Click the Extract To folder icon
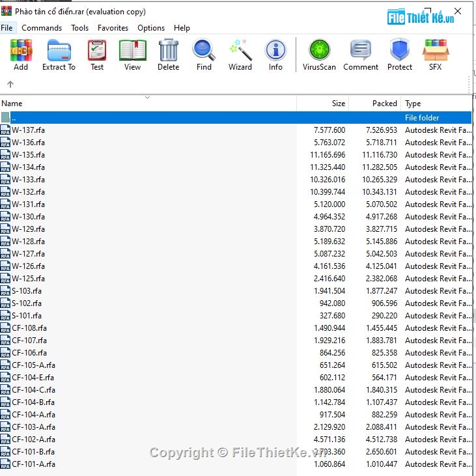476x476 pixels. pyautogui.click(x=59, y=50)
